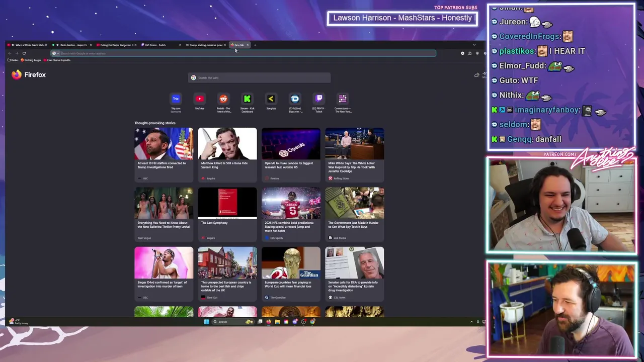Click Lawson Harrison MashStars now-playing banner

[402, 18]
